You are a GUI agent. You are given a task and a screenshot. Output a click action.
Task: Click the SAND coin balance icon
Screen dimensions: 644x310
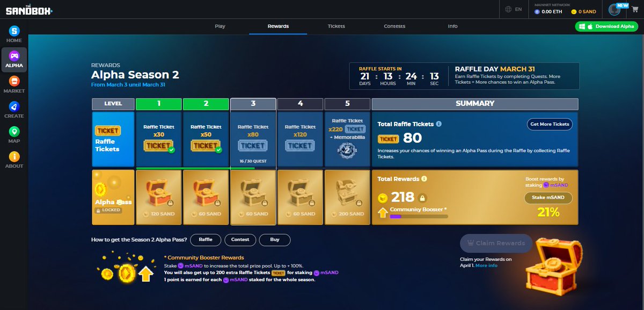point(574,11)
